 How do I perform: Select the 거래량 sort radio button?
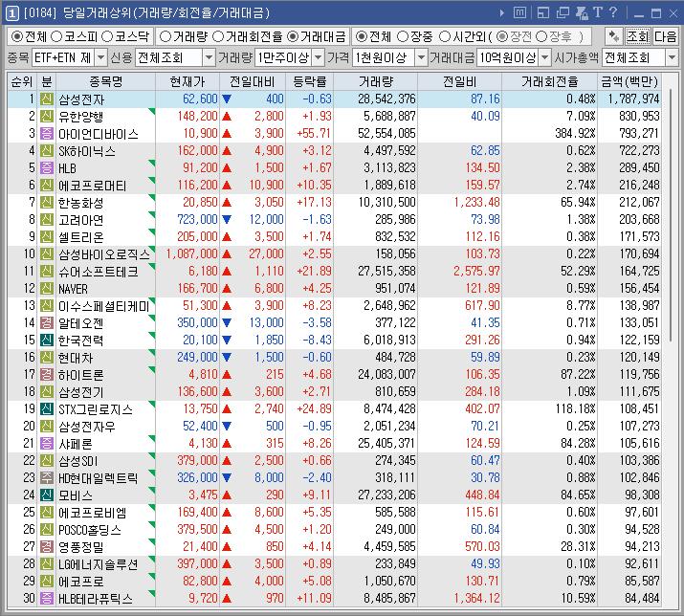(165, 36)
